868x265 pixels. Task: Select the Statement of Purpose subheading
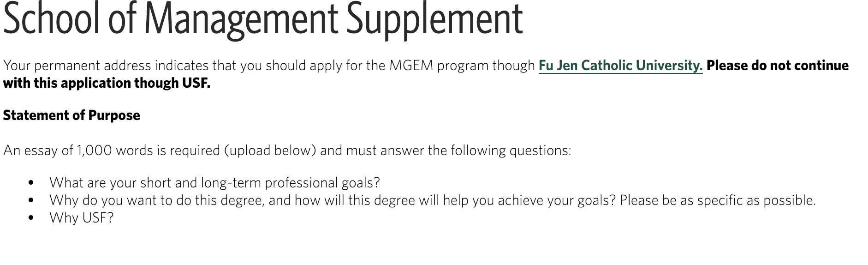(x=71, y=115)
